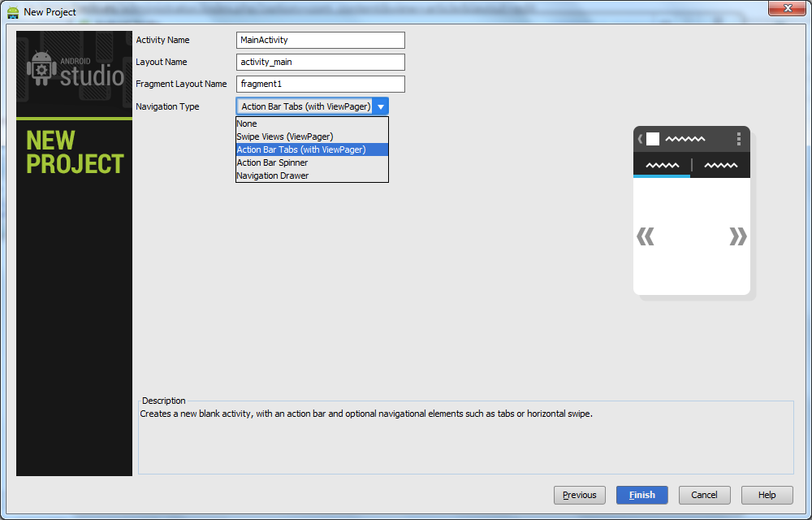The width and height of the screenshot is (812, 520).
Task: Click the second tab in the preview
Action: click(720, 166)
